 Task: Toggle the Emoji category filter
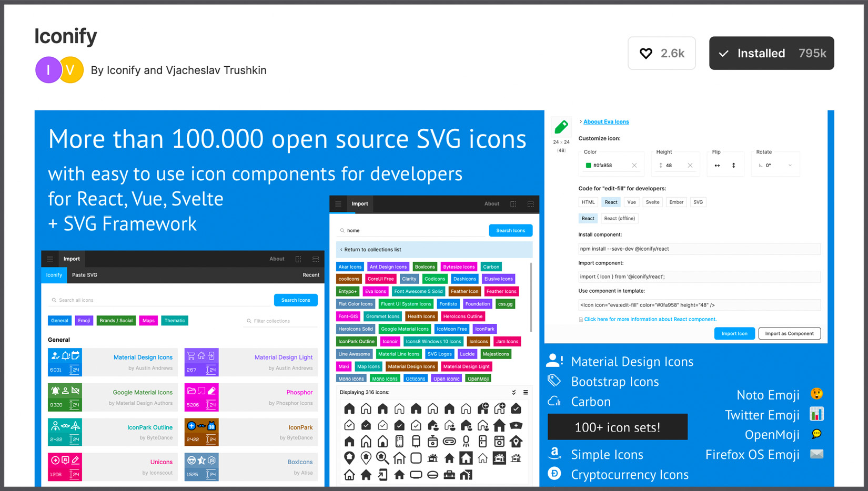click(84, 321)
